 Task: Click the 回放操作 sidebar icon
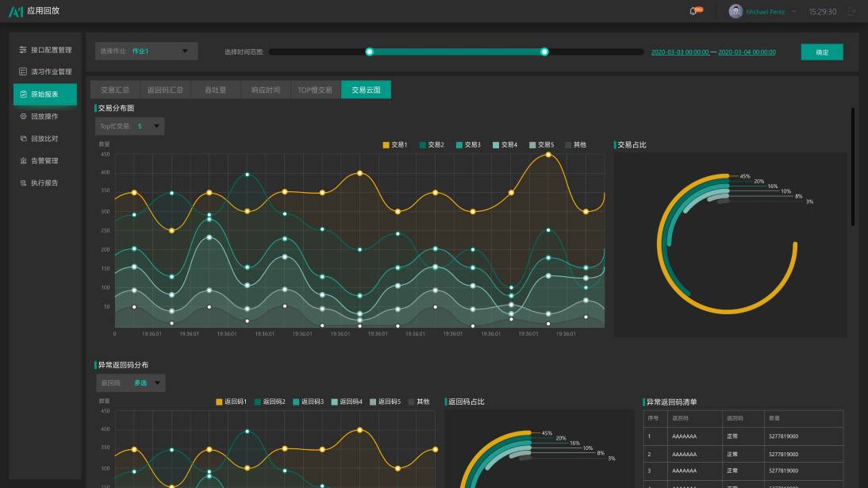(23, 117)
